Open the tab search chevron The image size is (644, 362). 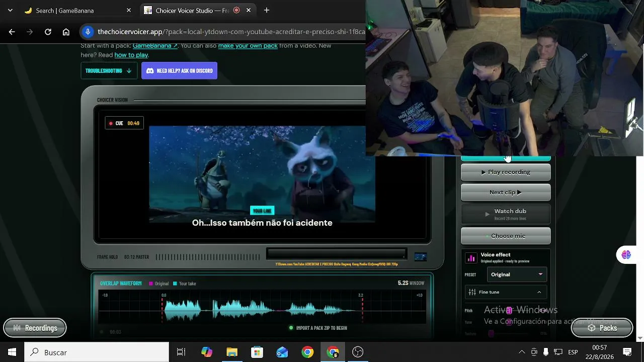10,11
